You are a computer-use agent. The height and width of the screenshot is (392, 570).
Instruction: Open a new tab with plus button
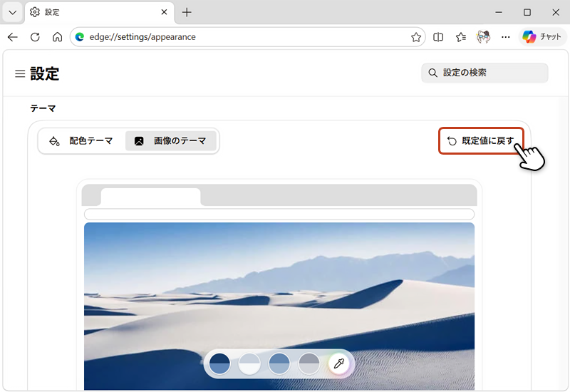[187, 12]
